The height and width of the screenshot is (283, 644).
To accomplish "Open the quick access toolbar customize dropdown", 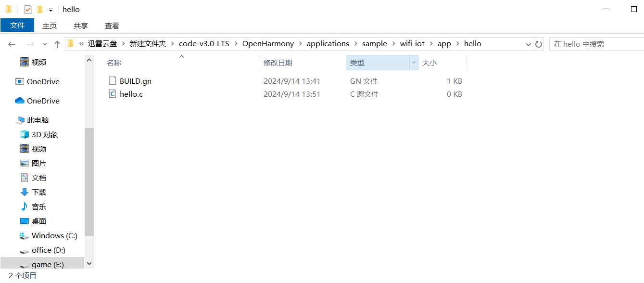I will click(x=51, y=10).
